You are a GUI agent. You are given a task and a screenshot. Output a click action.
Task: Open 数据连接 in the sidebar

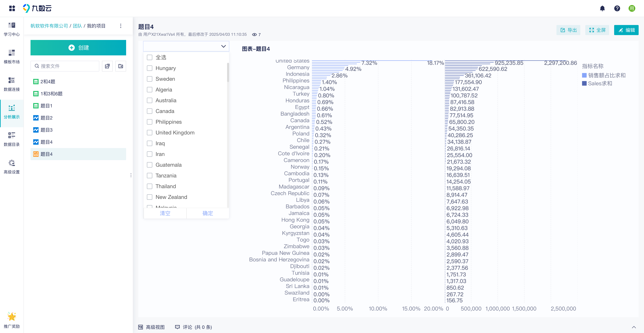point(12,84)
